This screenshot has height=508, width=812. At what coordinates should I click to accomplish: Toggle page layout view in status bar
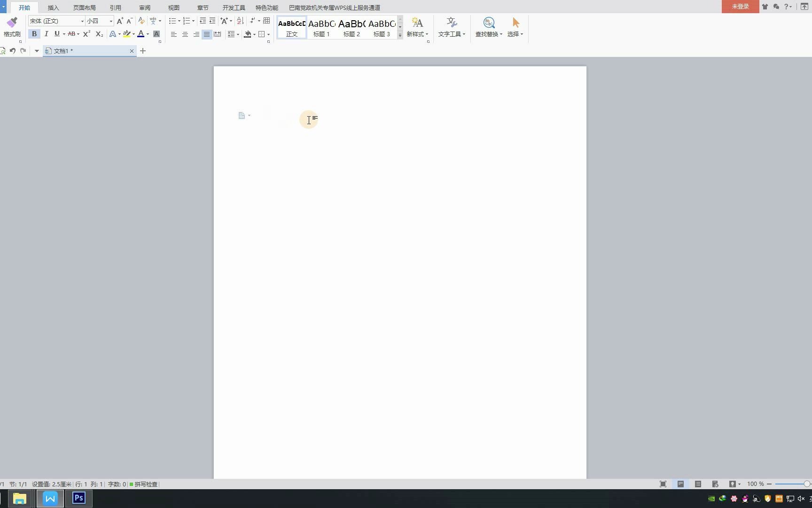click(x=680, y=484)
